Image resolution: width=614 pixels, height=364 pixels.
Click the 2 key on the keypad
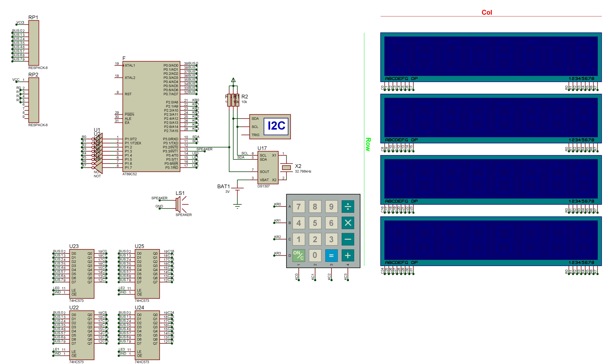click(x=315, y=239)
